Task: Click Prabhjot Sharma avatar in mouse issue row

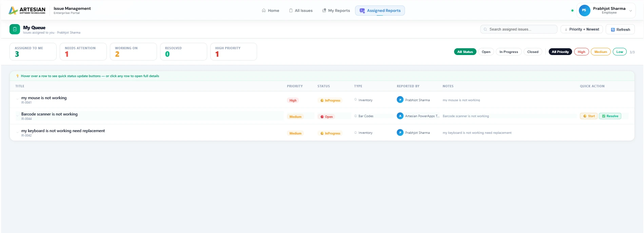Action: coord(400,100)
